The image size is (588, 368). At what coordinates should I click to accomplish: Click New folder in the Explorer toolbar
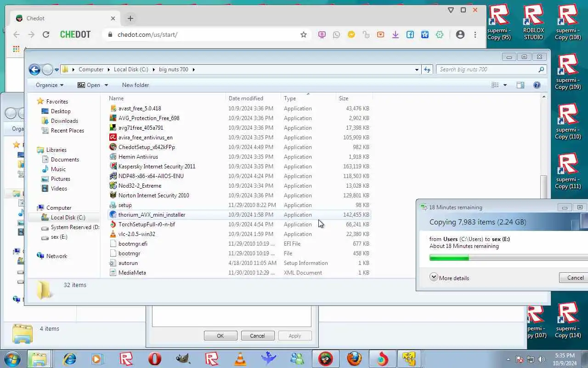136,85
